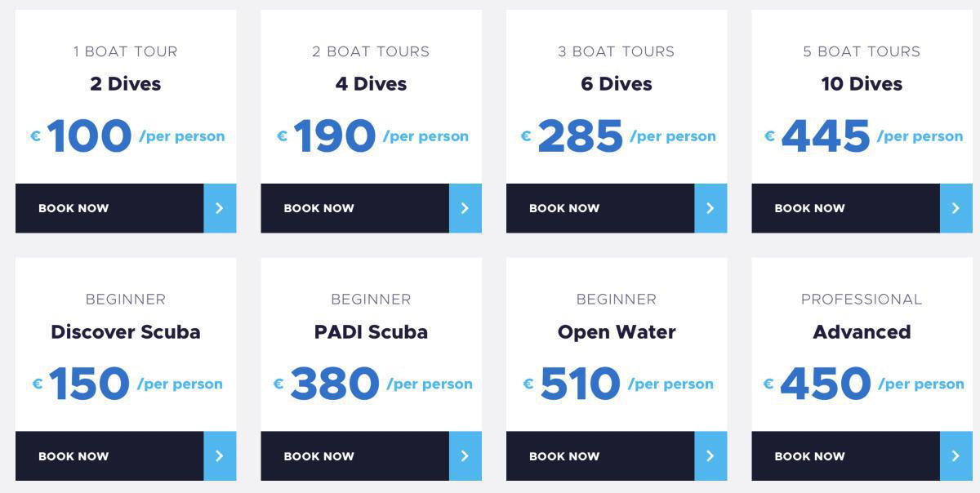The image size is (980, 493).
Task: Click the arrow icon on the 2 Dives card
Action: 220,208
